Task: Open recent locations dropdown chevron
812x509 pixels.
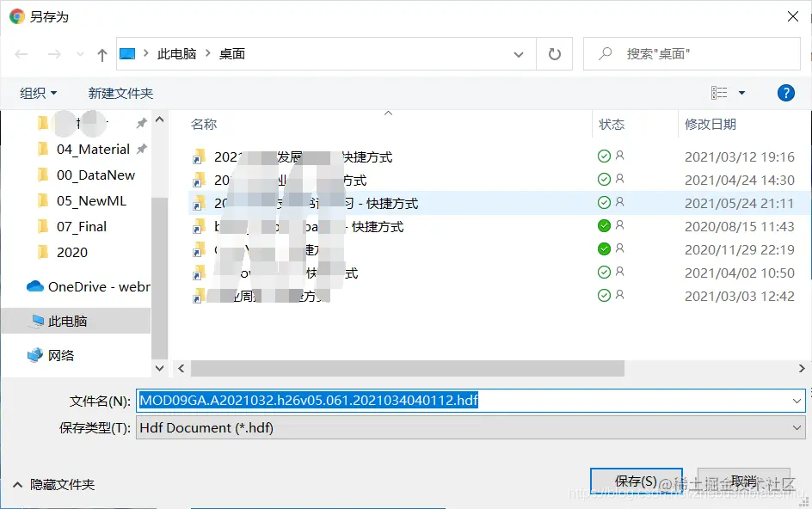Action: click(80, 54)
